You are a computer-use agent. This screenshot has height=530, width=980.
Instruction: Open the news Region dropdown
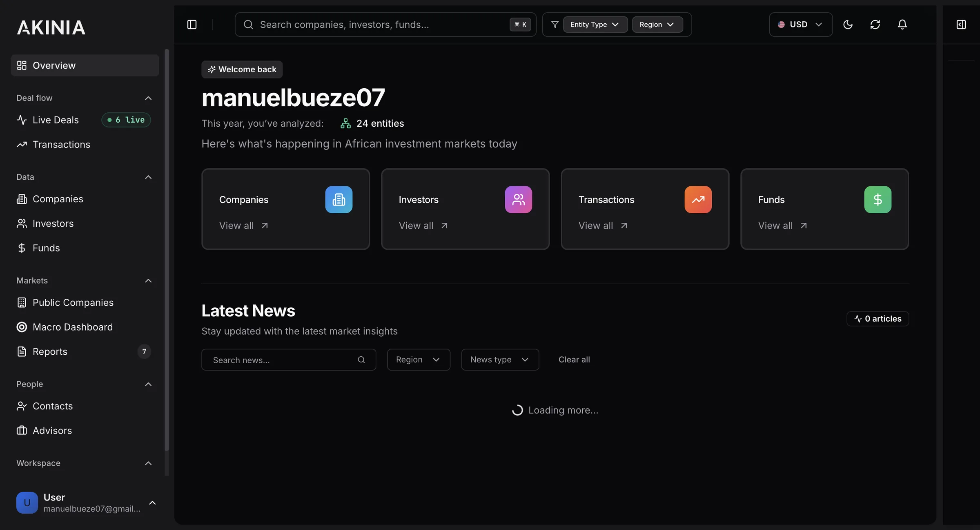click(x=419, y=360)
